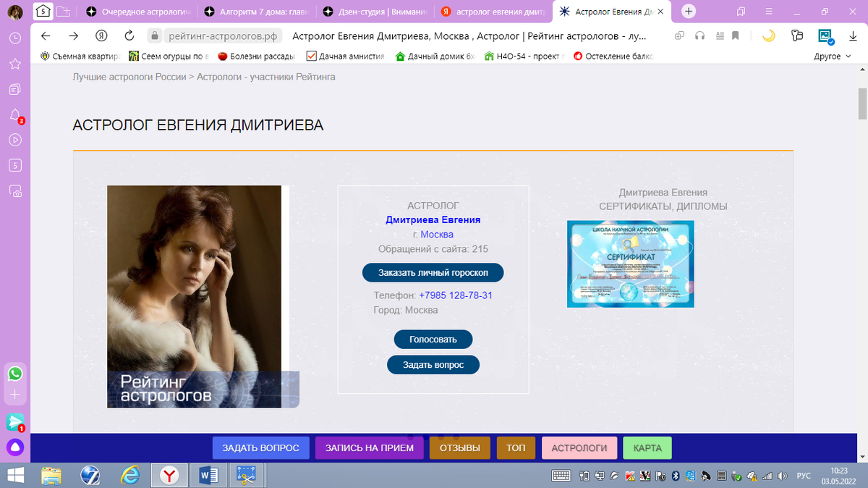The width and height of the screenshot is (868, 488).
Task: Open the browser hamburger menu
Action: click(768, 12)
